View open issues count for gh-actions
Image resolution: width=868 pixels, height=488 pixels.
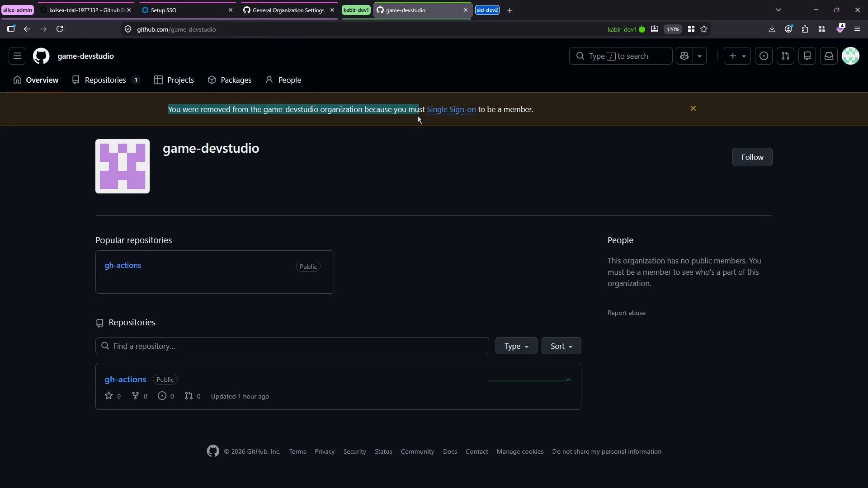point(165,396)
